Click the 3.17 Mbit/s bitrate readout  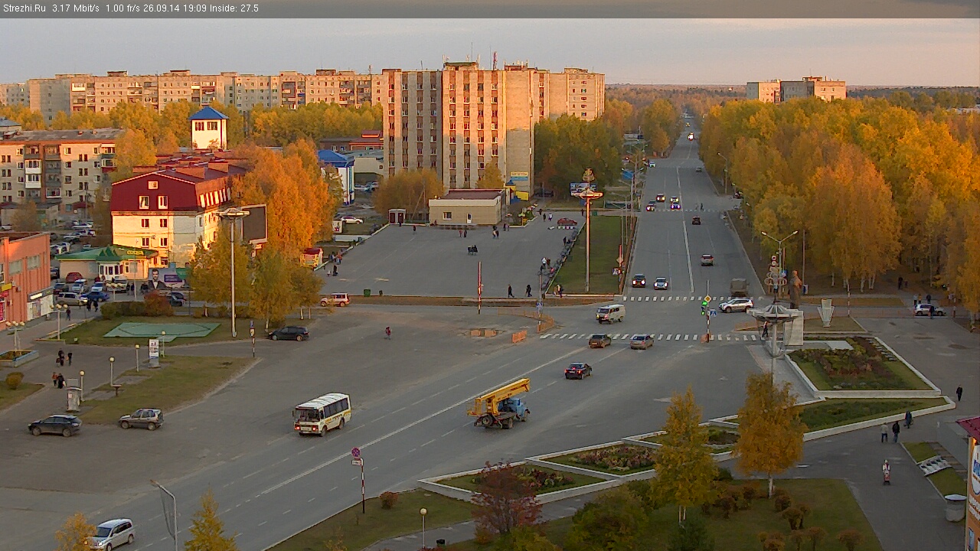pyautogui.click(x=76, y=8)
